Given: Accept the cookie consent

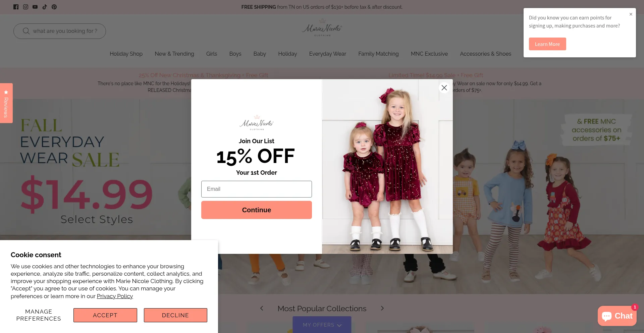Looking at the screenshot, I should point(105,315).
